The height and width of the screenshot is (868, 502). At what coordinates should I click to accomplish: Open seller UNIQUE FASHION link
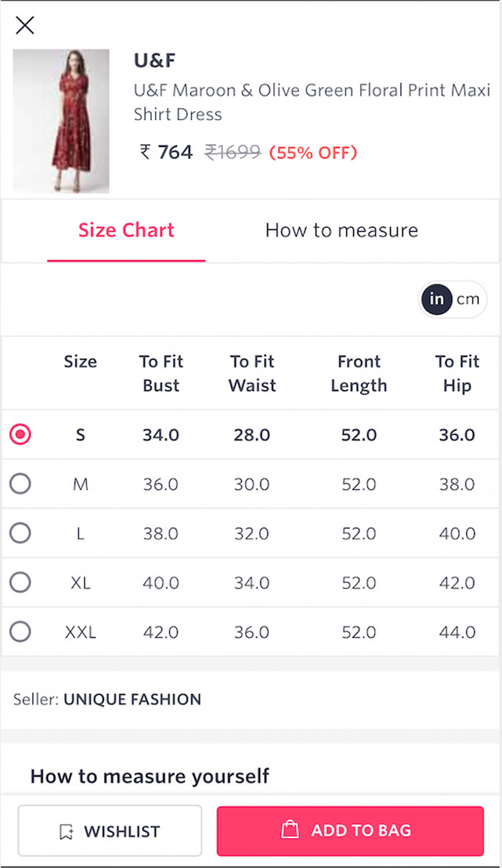click(132, 699)
